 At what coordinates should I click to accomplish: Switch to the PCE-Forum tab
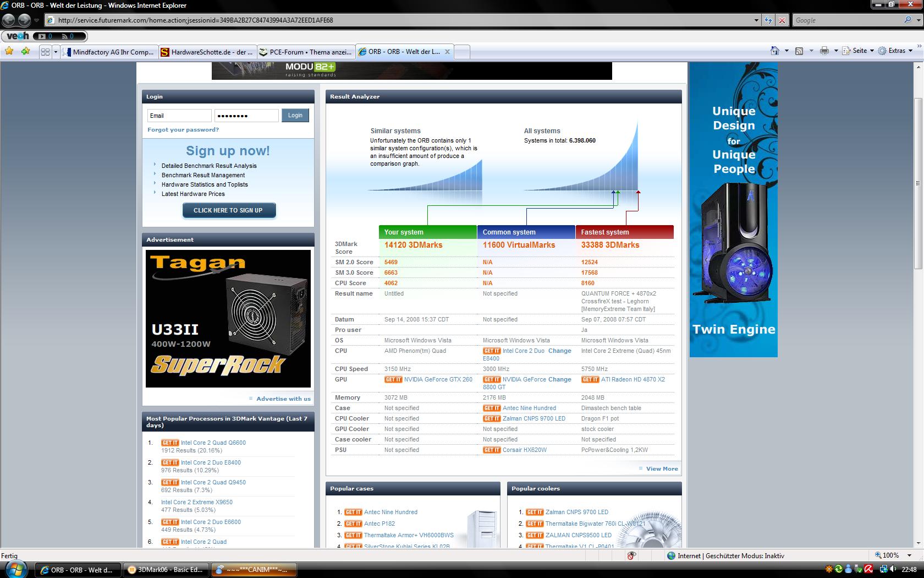click(x=305, y=52)
